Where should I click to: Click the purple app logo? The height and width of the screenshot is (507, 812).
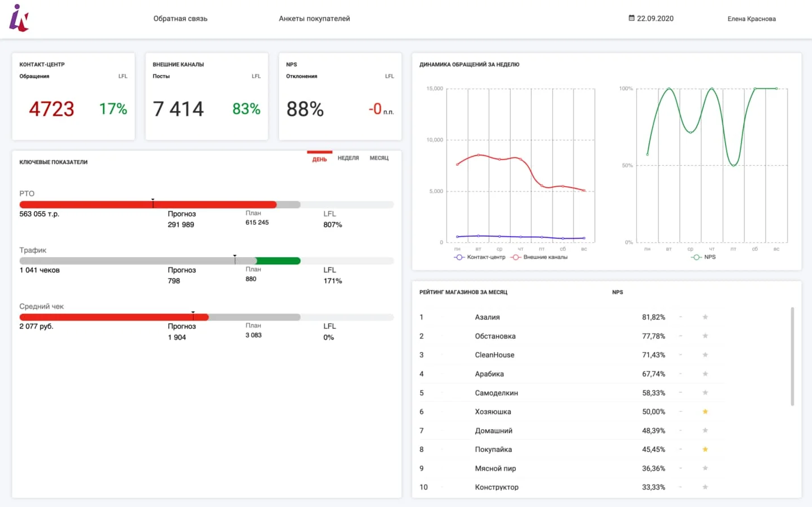pos(19,18)
